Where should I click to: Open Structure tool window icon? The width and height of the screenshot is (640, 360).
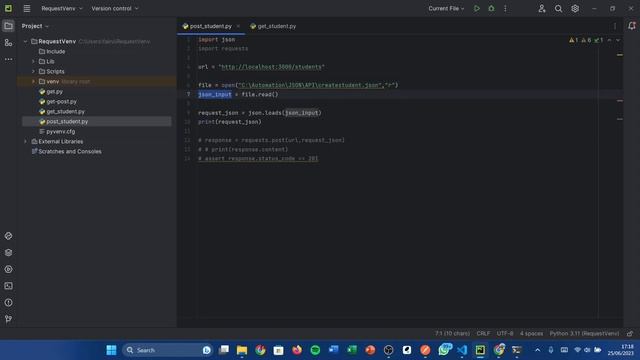(8, 42)
